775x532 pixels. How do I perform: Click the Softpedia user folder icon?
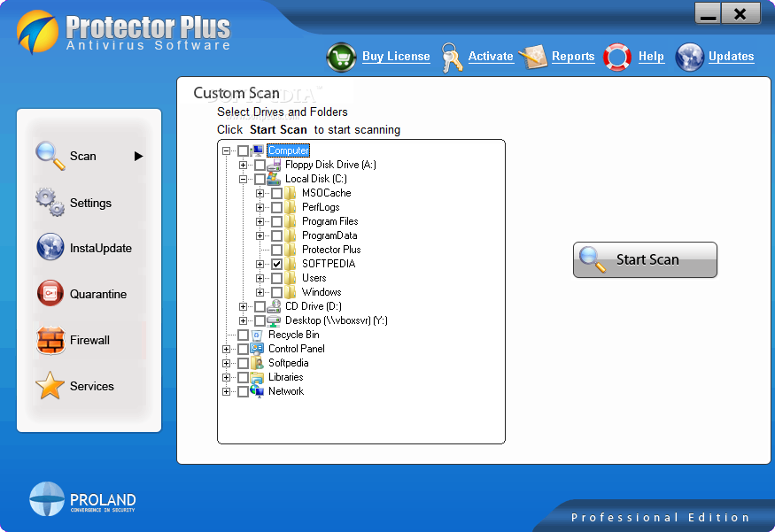click(257, 363)
